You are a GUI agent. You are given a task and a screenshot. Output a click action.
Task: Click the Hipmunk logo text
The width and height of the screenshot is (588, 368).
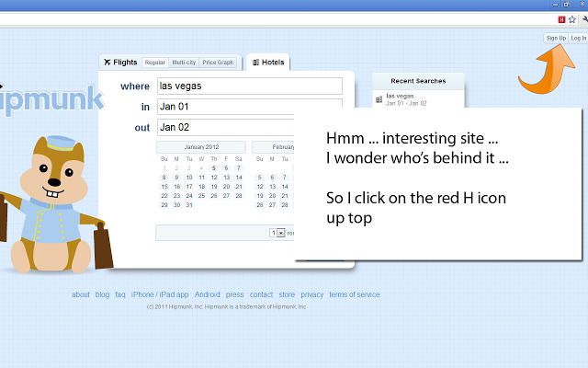(x=51, y=99)
